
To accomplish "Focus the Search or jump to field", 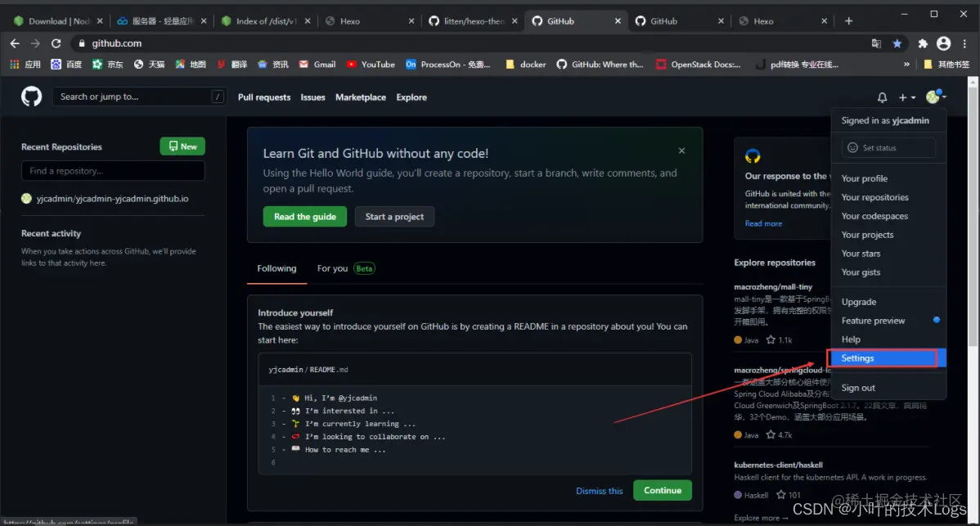I will tap(139, 97).
